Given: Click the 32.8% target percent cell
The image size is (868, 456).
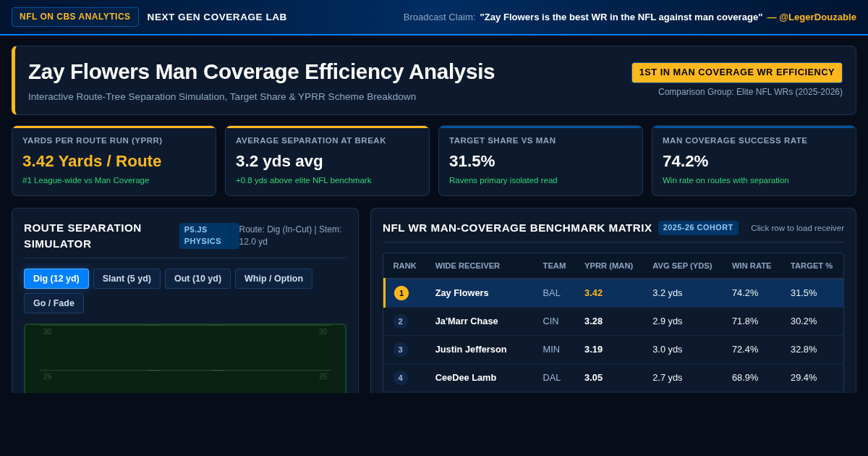Looking at the screenshot, I should (x=804, y=350).
